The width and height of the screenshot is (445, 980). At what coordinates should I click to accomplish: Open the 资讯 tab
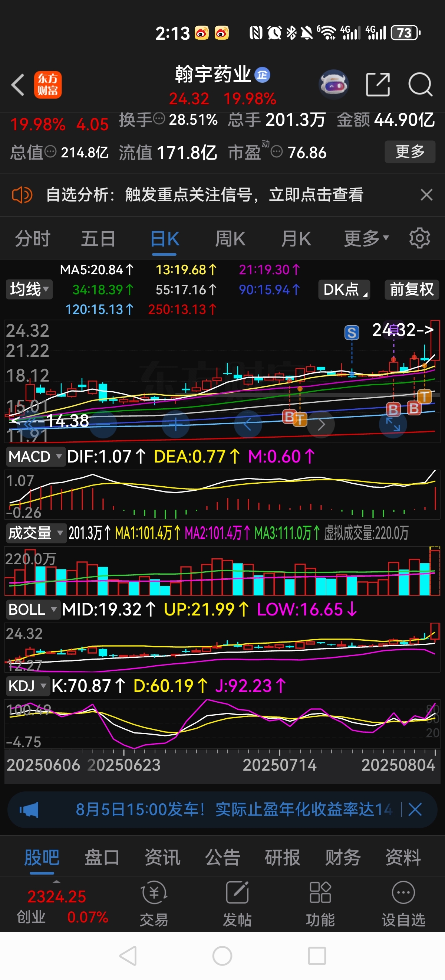(162, 857)
